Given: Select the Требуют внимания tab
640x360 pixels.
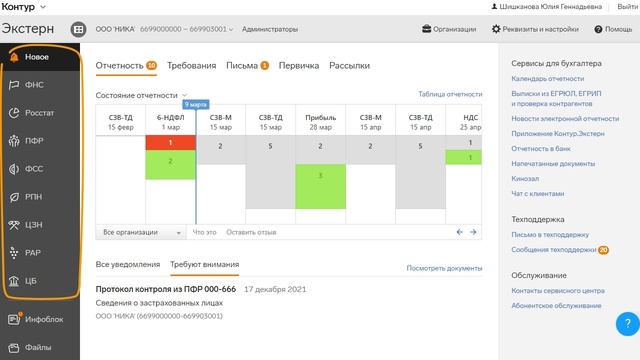Looking at the screenshot, I should (204, 264).
